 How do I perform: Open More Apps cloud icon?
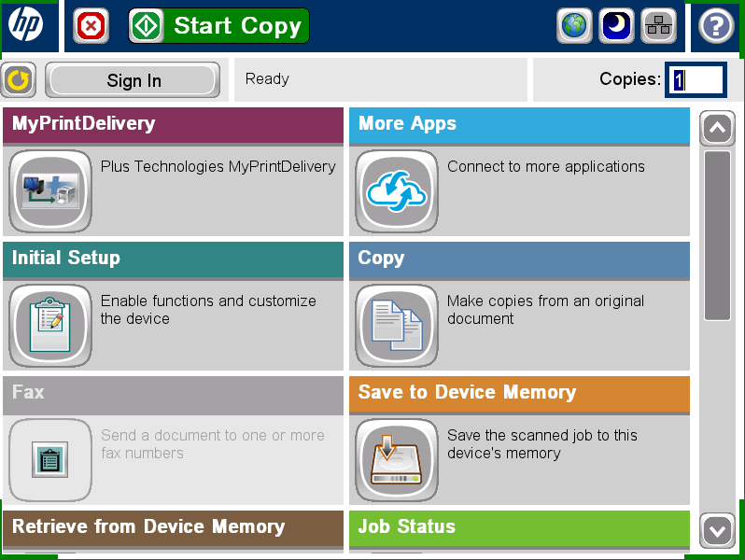tap(396, 191)
